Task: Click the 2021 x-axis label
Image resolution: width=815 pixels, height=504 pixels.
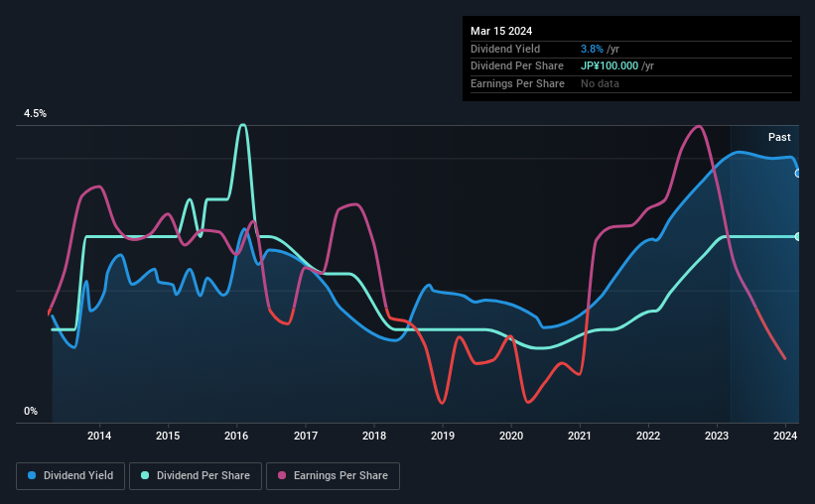Action: pos(580,436)
